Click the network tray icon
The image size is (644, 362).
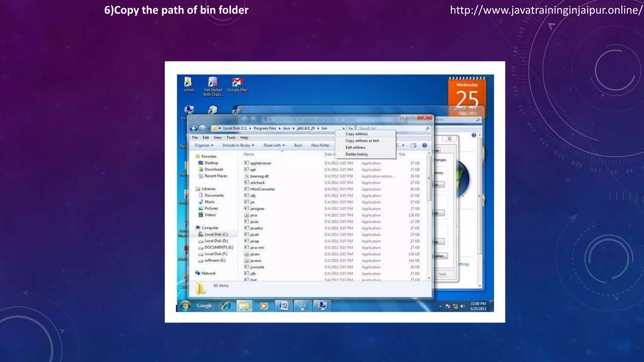tap(455, 306)
